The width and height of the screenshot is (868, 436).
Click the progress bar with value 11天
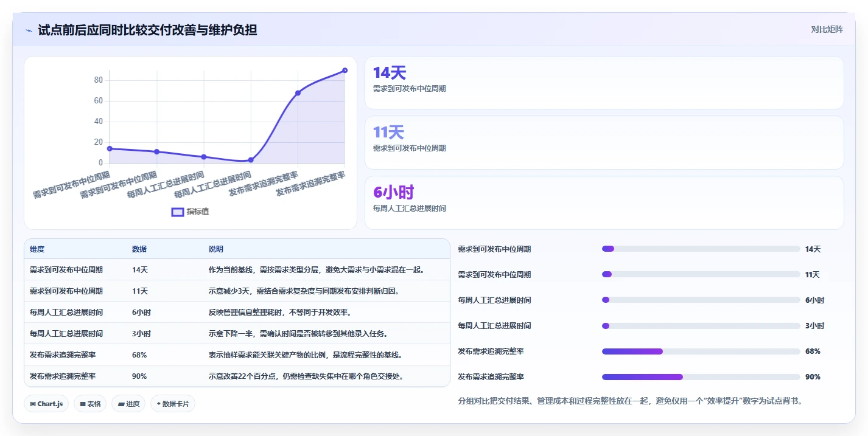[x=701, y=274]
